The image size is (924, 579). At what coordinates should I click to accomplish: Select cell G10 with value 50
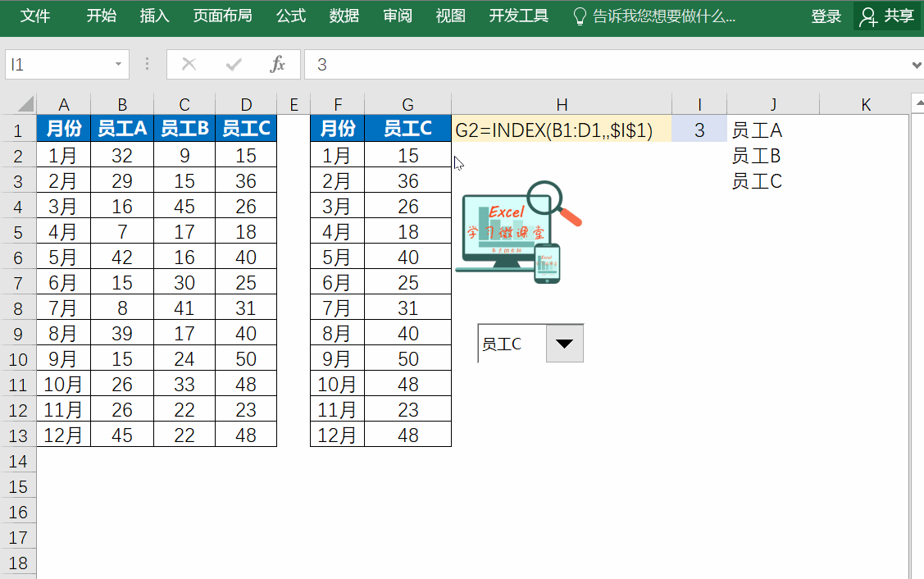click(x=407, y=358)
